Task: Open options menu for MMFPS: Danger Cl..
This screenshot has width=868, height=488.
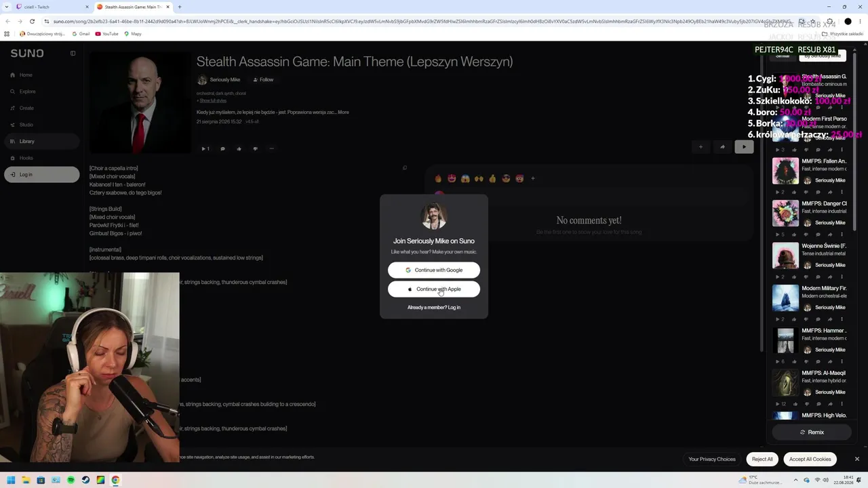Action: (x=842, y=235)
